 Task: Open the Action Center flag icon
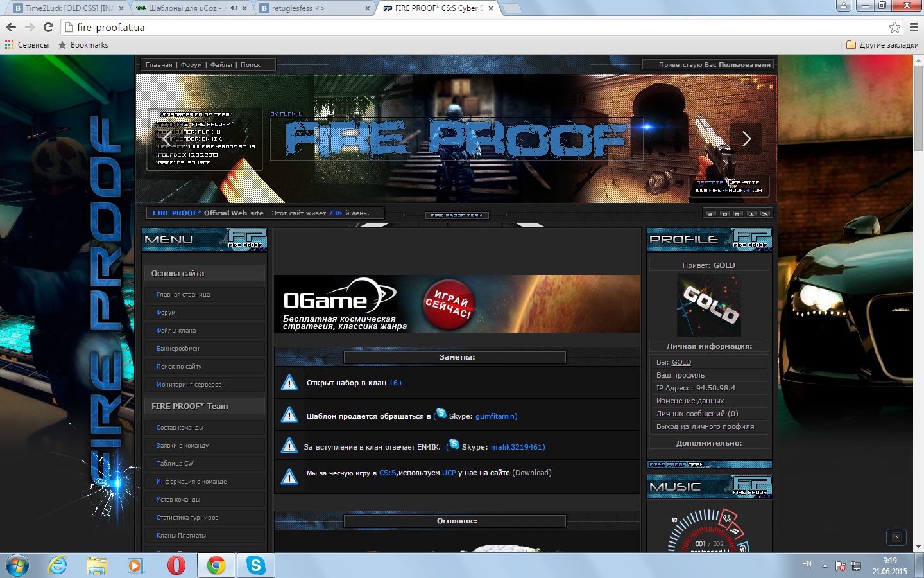[841, 566]
